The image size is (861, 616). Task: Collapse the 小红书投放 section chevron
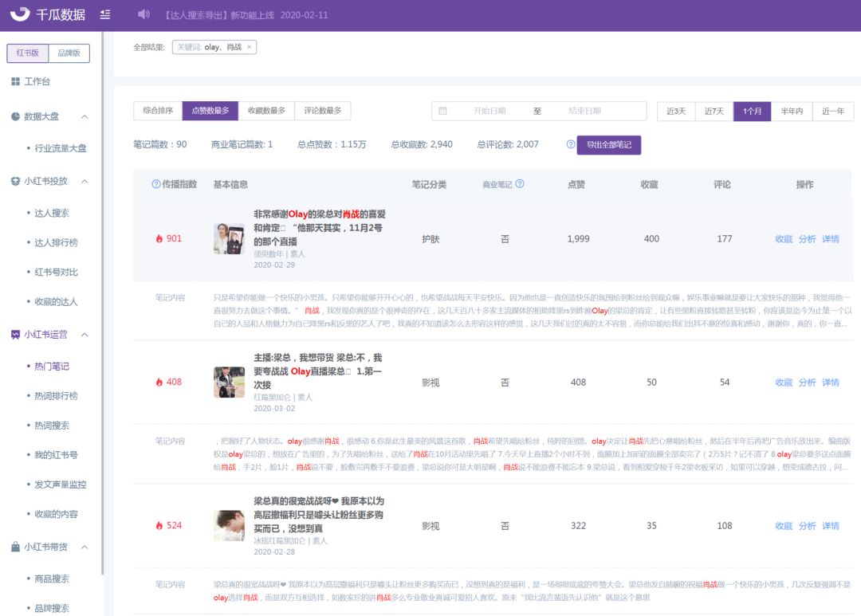pyautogui.click(x=85, y=181)
